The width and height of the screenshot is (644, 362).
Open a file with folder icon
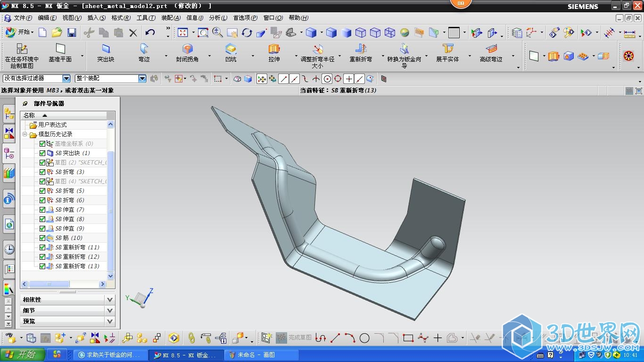57,33
